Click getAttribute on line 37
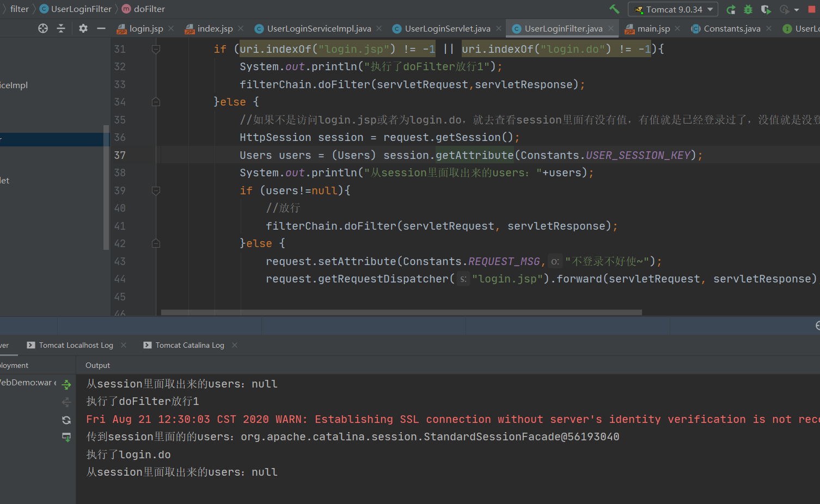The image size is (820, 504). point(474,155)
